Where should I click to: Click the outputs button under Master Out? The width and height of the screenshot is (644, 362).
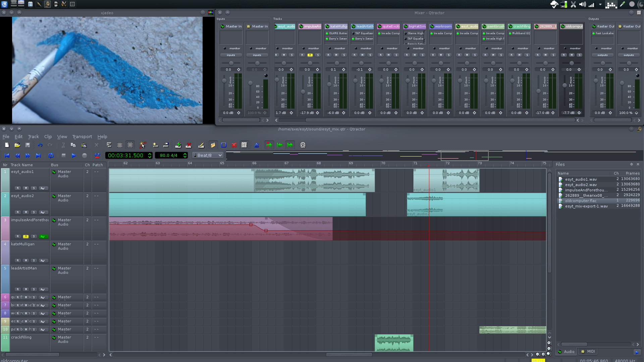[x=602, y=55]
